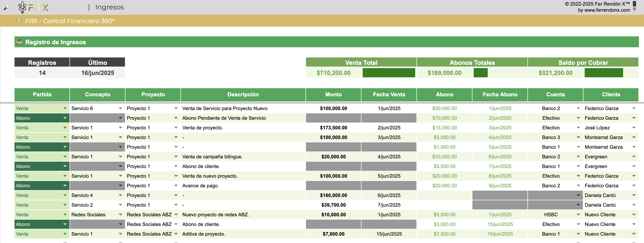Screen dimensions: 644x243
Task: Open Proyecto dropdown in Aditiva de proyecto row
Action: [176, 234]
